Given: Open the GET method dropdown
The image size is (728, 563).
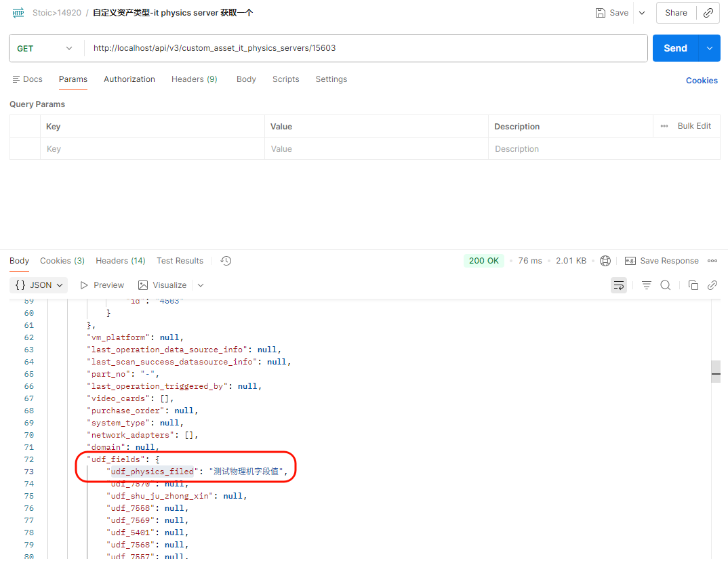Looking at the screenshot, I should pos(45,48).
